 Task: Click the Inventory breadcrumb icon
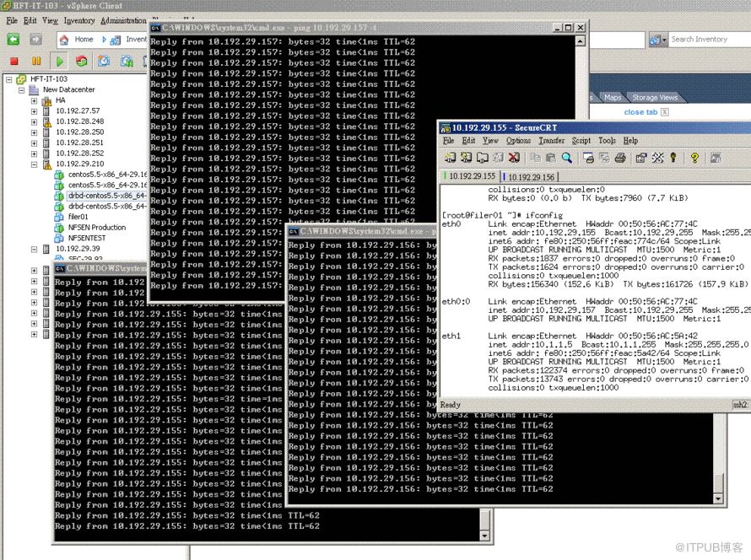coord(115,40)
